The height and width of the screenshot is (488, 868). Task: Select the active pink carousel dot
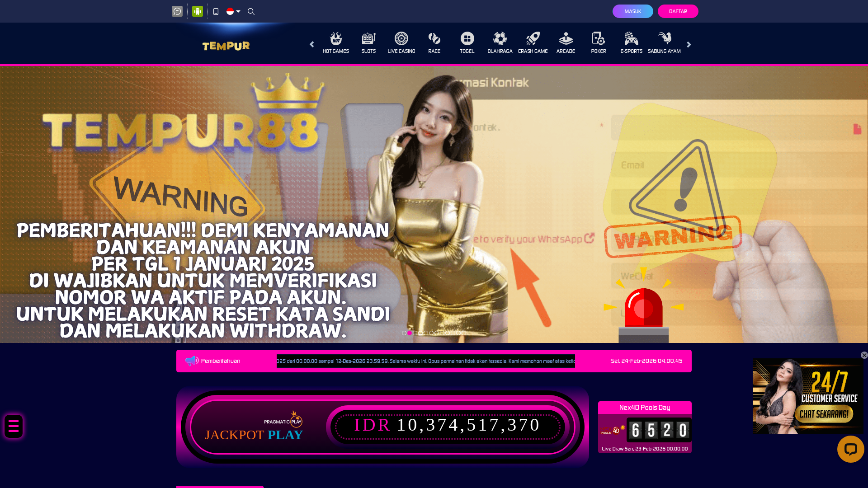[410, 333]
